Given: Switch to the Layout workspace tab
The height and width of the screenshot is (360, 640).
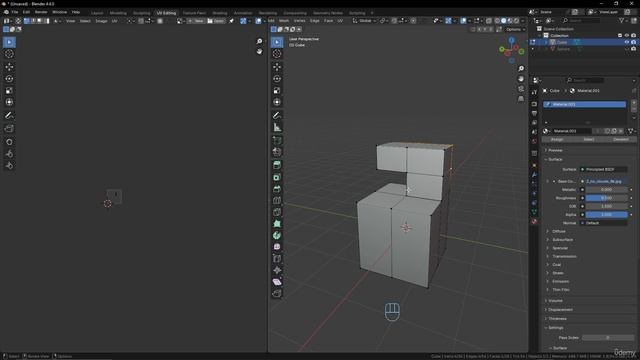Looking at the screenshot, I should click(97, 13).
